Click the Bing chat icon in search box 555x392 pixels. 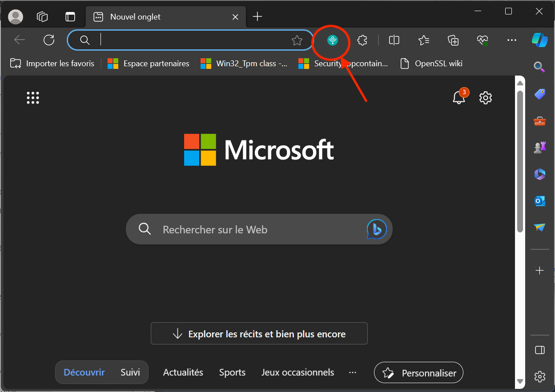376,229
